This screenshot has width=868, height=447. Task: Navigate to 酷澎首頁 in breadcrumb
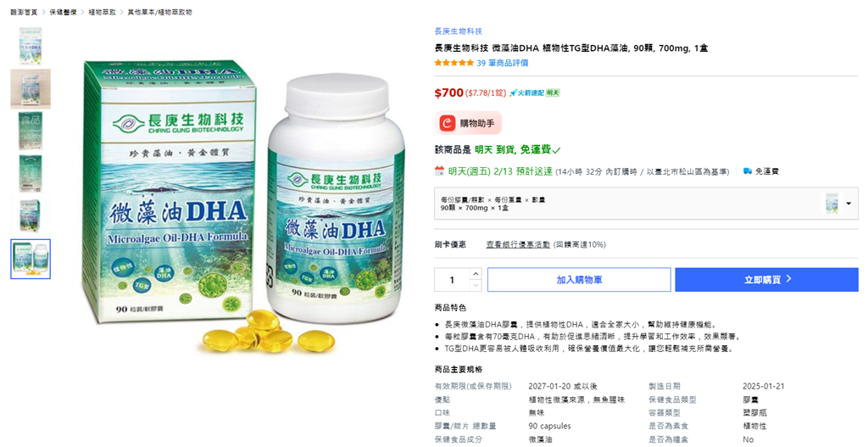click(x=24, y=12)
